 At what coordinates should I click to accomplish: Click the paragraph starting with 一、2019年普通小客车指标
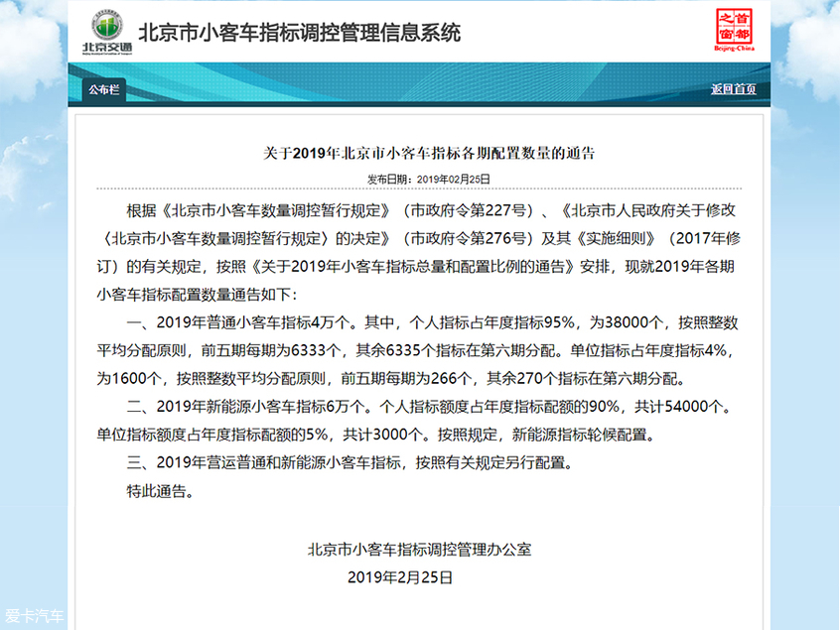click(418, 350)
